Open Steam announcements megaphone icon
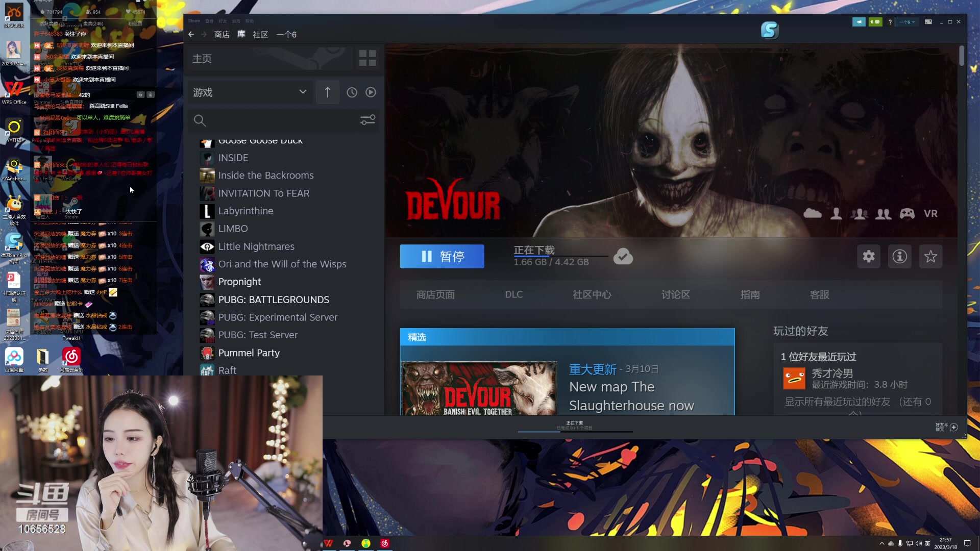The image size is (980, 551). click(859, 22)
